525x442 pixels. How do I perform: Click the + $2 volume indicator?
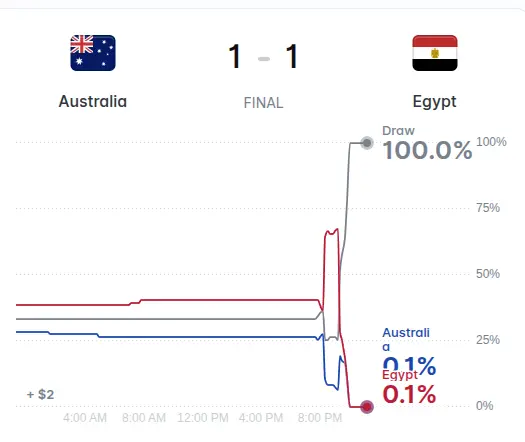[x=41, y=394]
